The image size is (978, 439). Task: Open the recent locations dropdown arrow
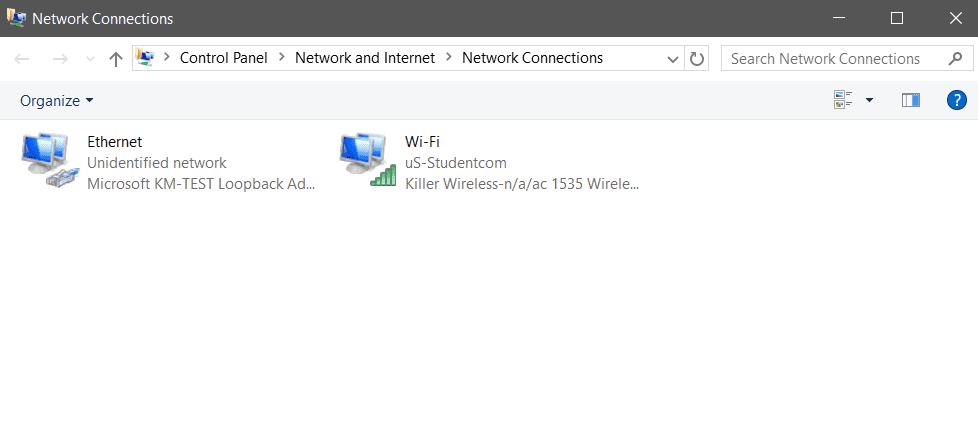(90, 59)
